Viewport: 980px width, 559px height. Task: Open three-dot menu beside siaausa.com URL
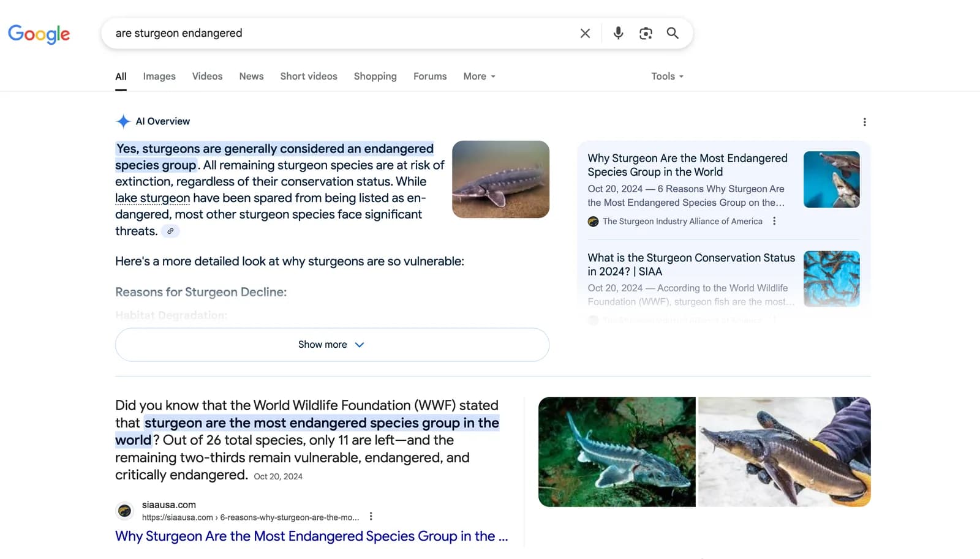pos(371,516)
